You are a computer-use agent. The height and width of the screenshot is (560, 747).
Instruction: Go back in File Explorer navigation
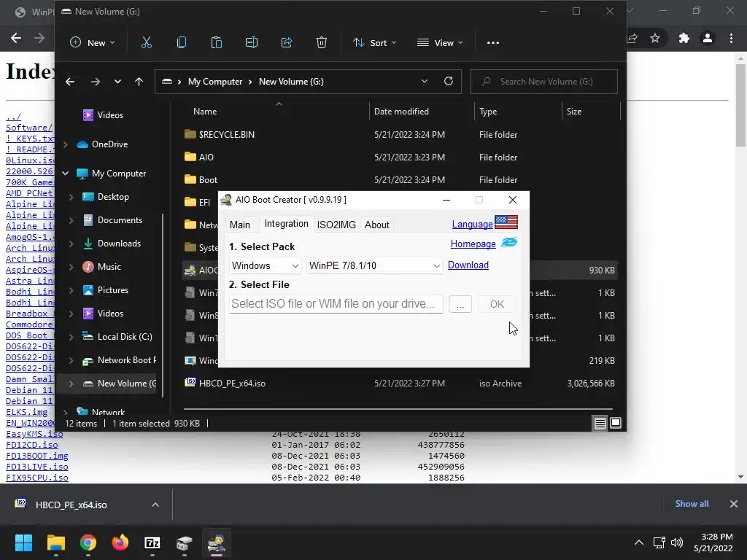70,82
